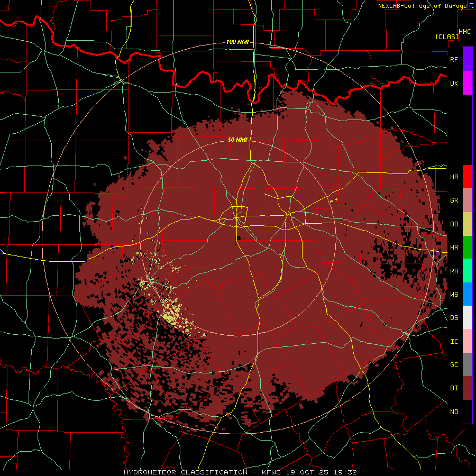
Task: Click the HA red legend swatch
Action: 467,177
